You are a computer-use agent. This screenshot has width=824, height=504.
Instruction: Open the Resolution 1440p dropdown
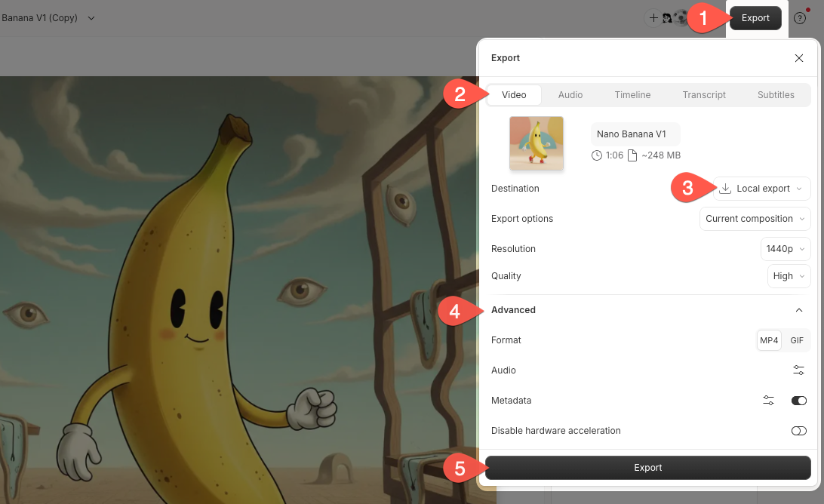(785, 248)
